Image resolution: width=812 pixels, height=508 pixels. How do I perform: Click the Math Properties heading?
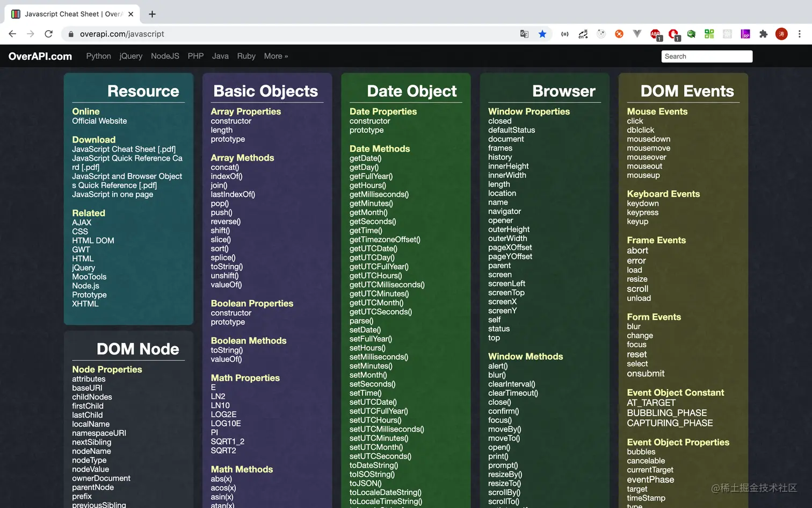tap(245, 378)
